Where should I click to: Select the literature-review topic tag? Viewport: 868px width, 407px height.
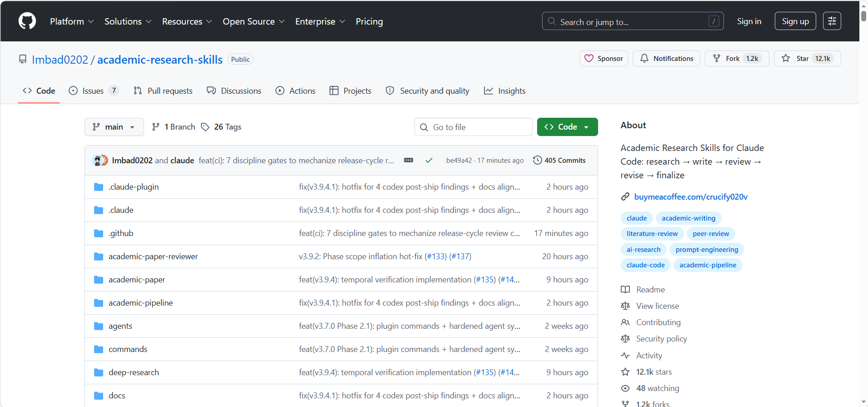click(652, 234)
